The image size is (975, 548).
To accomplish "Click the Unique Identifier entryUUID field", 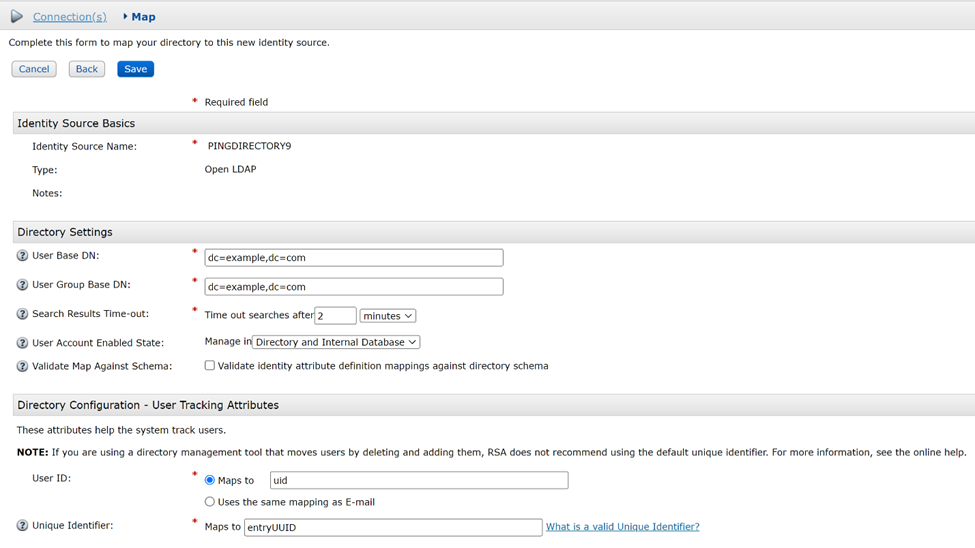I will [x=393, y=527].
